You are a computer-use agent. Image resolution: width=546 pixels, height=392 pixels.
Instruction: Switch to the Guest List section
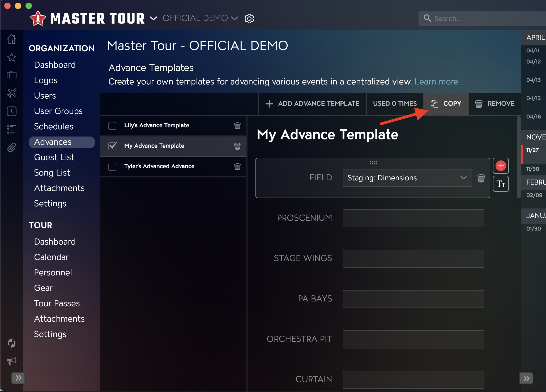pos(54,157)
